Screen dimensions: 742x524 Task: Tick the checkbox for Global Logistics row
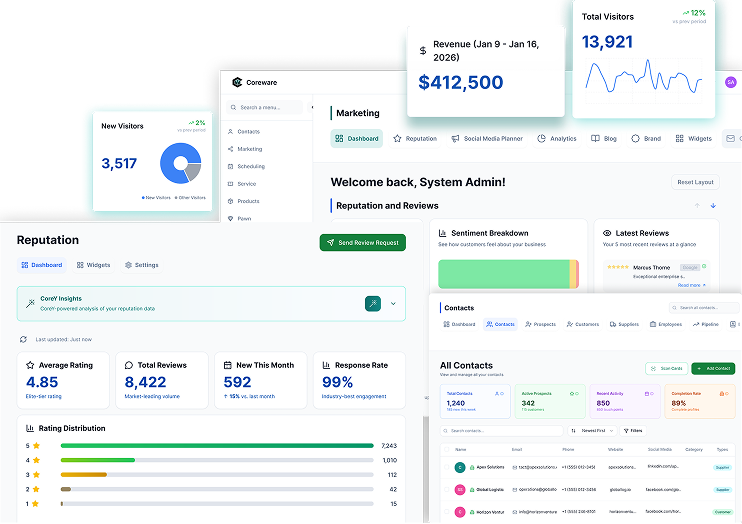447,489
